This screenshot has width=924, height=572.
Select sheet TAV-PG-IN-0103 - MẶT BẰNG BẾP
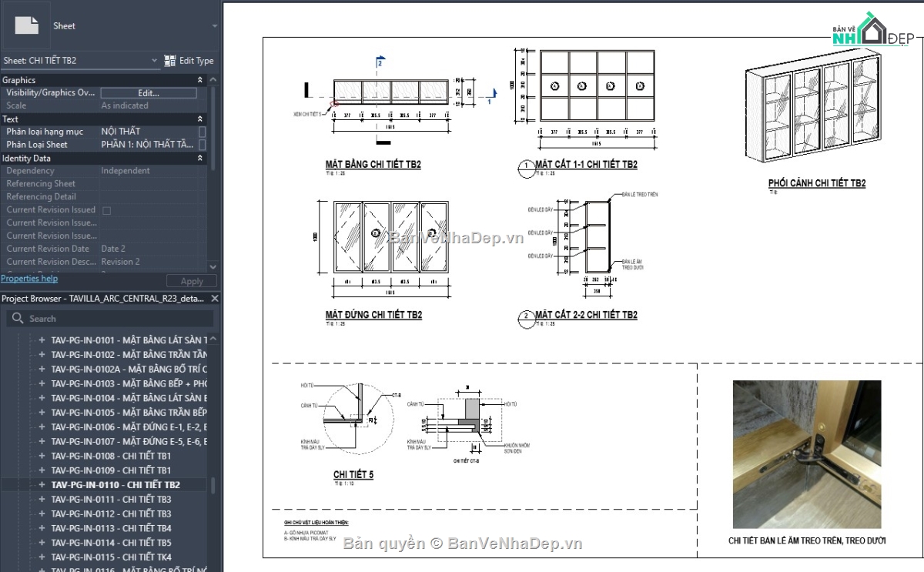coord(129,383)
